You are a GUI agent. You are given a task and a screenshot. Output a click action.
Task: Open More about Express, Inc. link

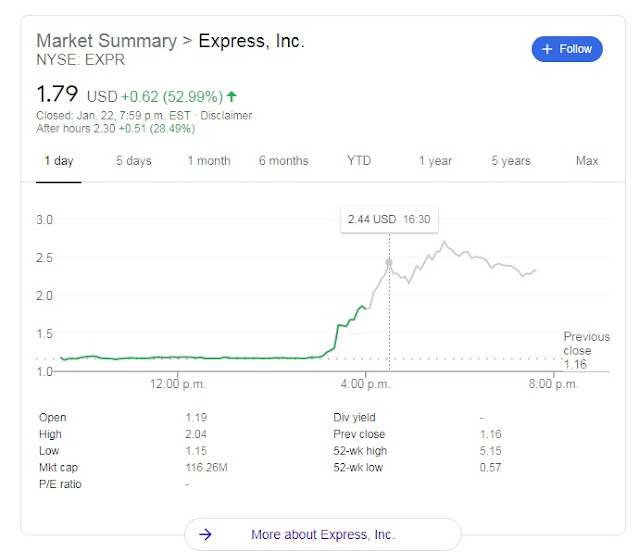pos(321,534)
